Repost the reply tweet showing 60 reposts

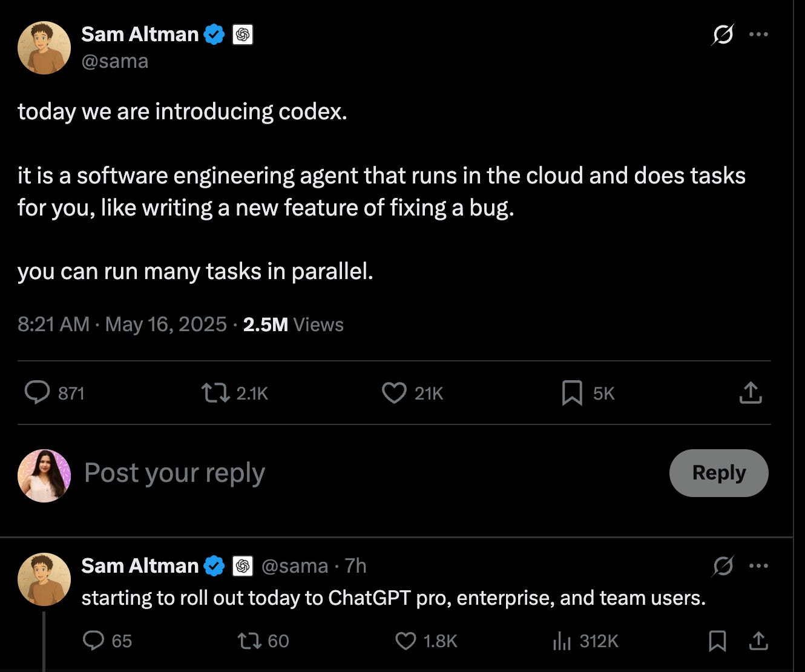[249, 641]
